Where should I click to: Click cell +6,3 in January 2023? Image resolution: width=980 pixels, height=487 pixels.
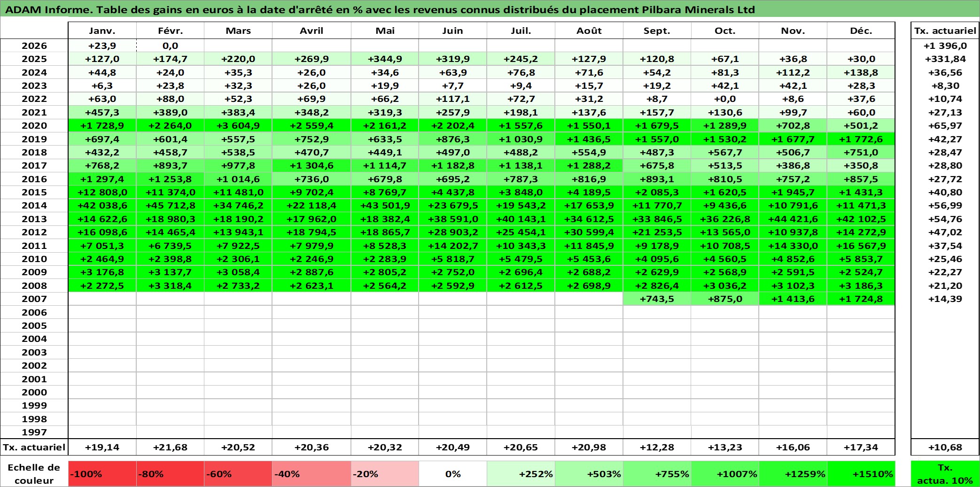pos(102,85)
